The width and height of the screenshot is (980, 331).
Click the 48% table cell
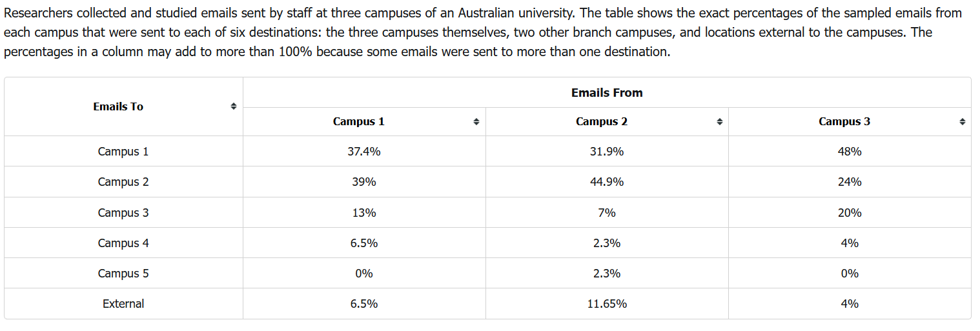point(850,152)
